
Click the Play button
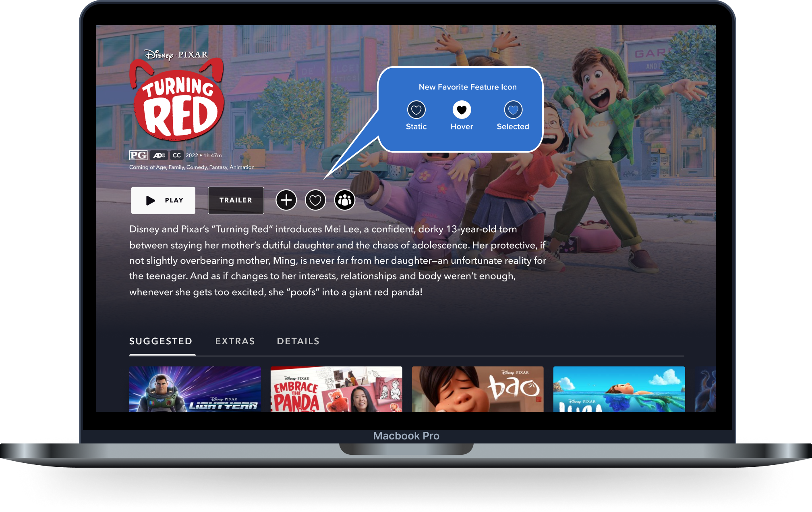(163, 200)
